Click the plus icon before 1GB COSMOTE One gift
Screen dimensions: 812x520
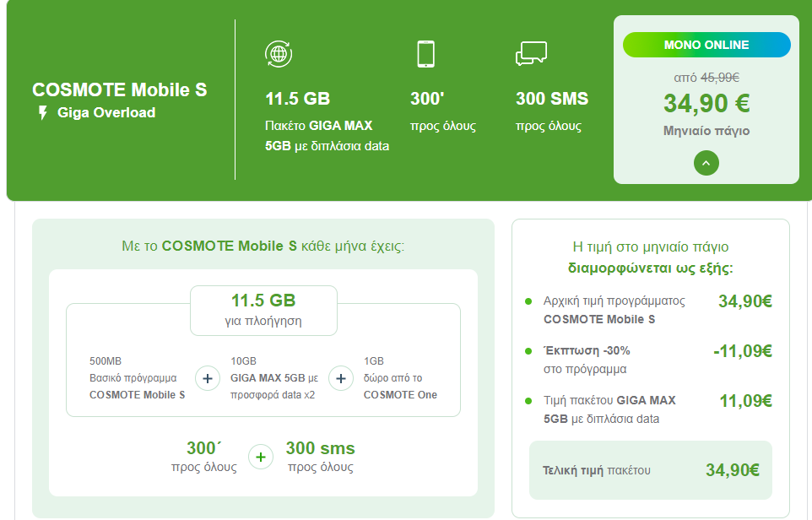click(341, 379)
